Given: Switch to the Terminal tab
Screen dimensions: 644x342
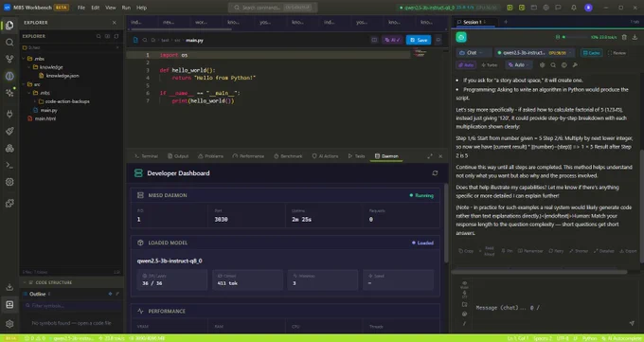Looking at the screenshot, I should coord(147,156).
